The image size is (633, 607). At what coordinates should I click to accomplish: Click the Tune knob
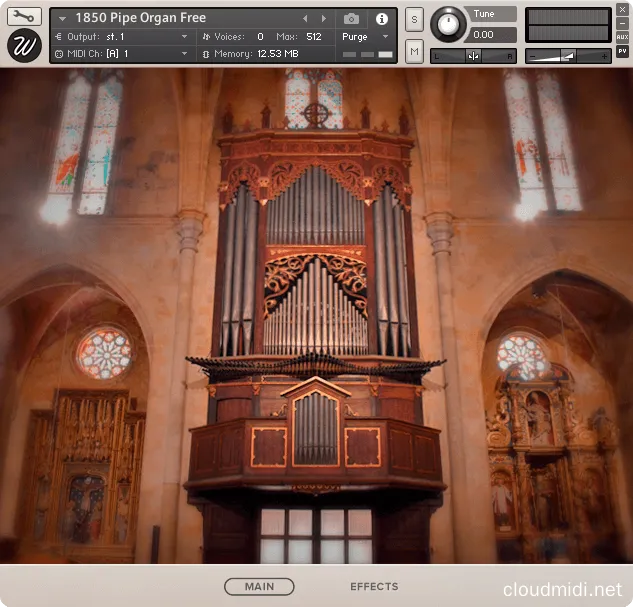449,24
